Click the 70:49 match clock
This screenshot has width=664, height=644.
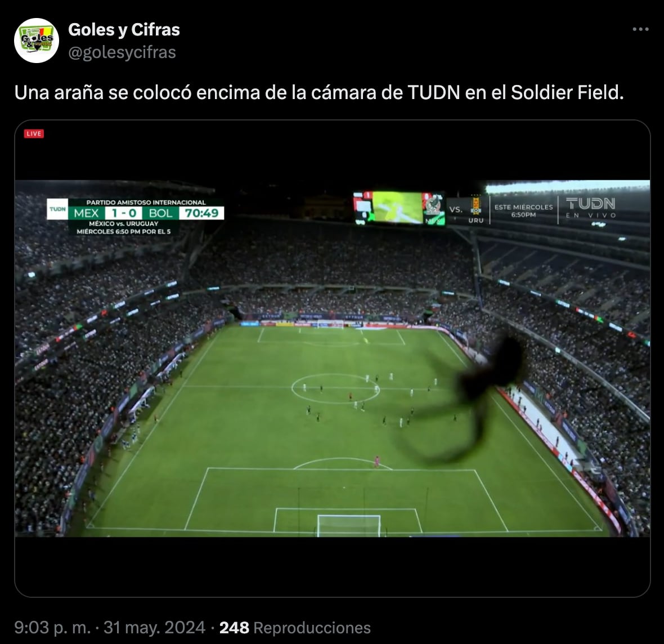(x=201, y=213)
